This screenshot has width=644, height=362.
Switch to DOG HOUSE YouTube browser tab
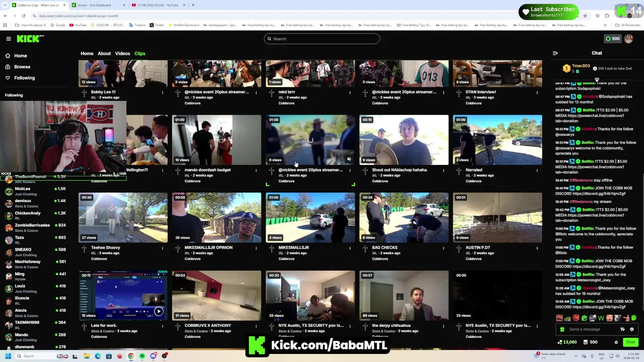[x=157, y=5]
